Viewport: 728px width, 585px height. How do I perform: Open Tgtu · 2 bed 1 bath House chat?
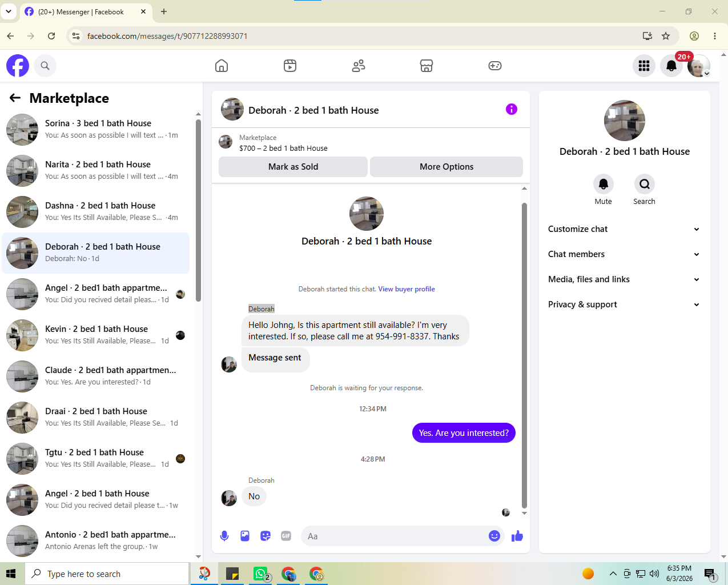[x=96, y=459]
